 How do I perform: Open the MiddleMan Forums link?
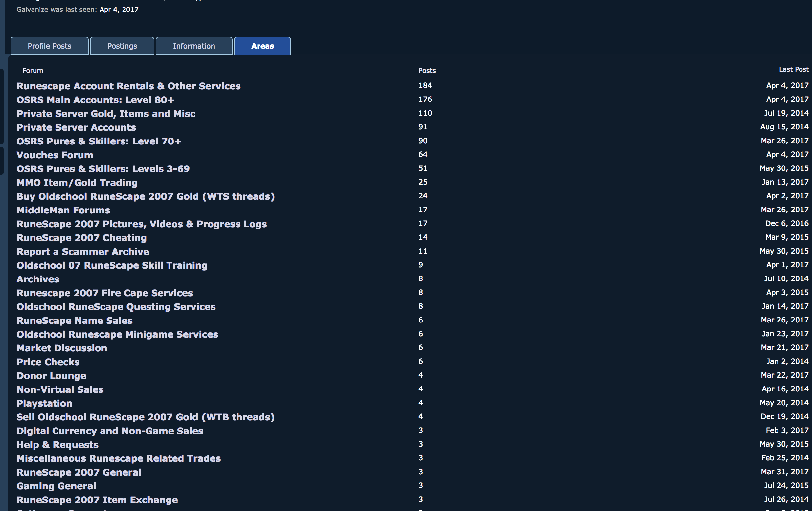pyautogui.click(x=63, y=210)
